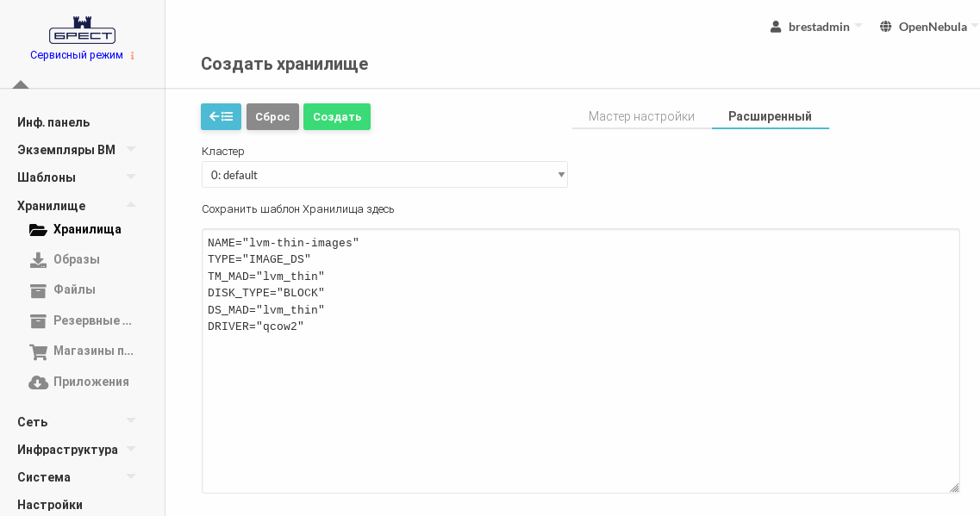Click the open folder Хранилища icon
Image resolution: width=980 pixels, height=516 pixels.
[x=38, y=230]
